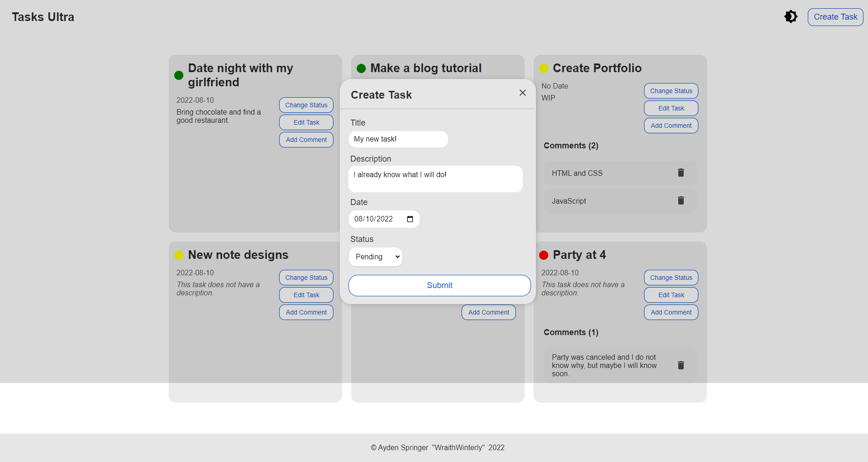Screen dimensions: 868x462
Task: Open the Create Task button in the header
Action: click(835, 16)
